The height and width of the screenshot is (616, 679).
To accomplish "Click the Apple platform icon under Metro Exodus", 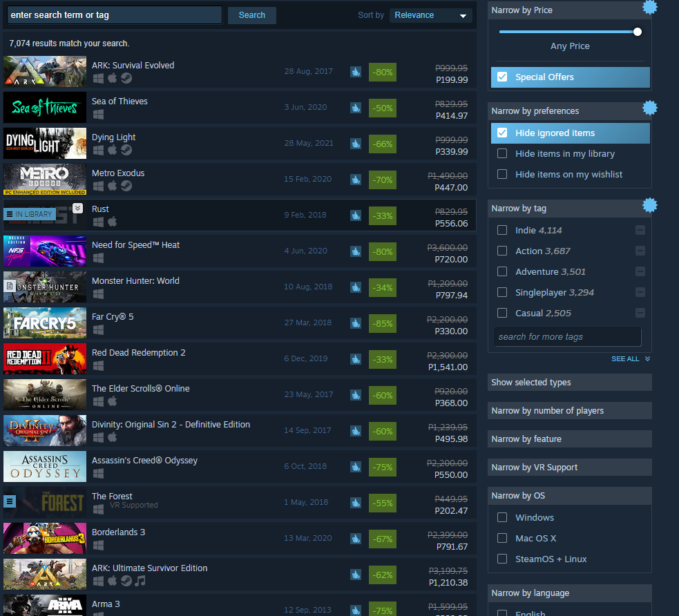I will 112,186.
